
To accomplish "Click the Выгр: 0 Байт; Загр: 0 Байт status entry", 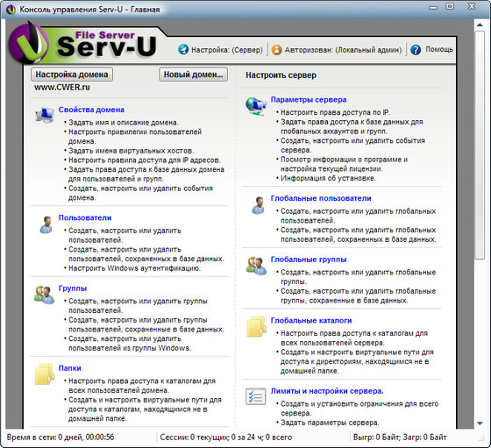I will click(x=400, y=437).
